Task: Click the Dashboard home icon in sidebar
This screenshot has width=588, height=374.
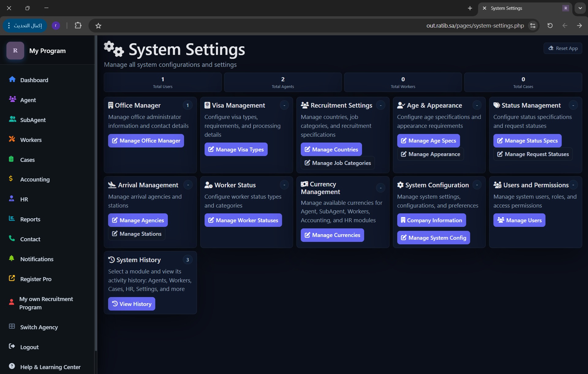Action: pyautogui.click(x=12, y=79)
